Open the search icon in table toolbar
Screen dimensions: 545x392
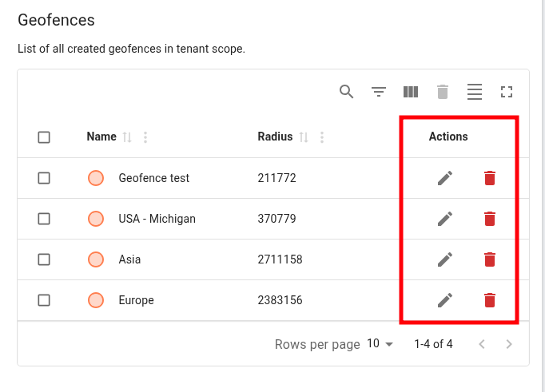(346, 92)
